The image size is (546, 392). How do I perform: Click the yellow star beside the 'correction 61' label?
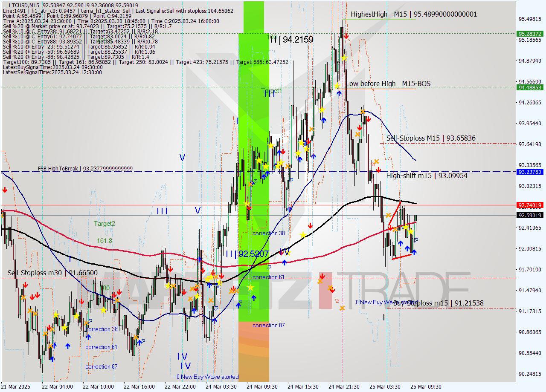[250, 287]
